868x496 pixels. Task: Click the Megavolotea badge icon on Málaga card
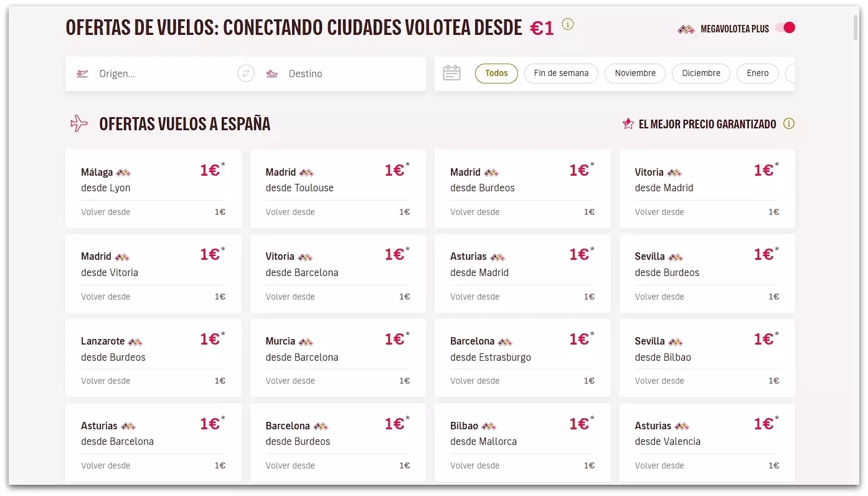(123, 173)
